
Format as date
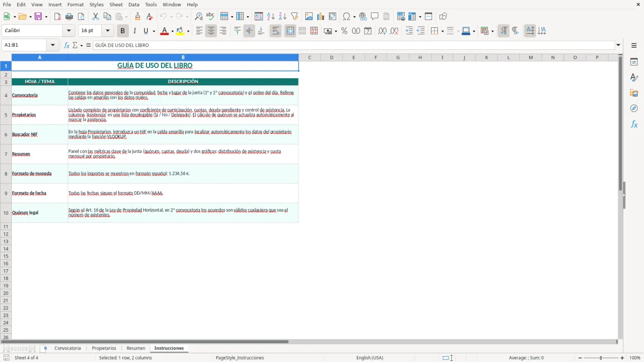(x=368, y=31)
